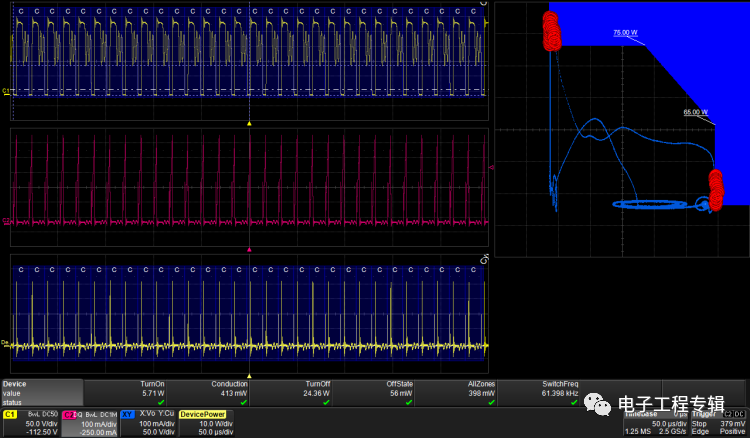
Task: Click the yellow C1 badge label
Action: (x=10, y=414)
